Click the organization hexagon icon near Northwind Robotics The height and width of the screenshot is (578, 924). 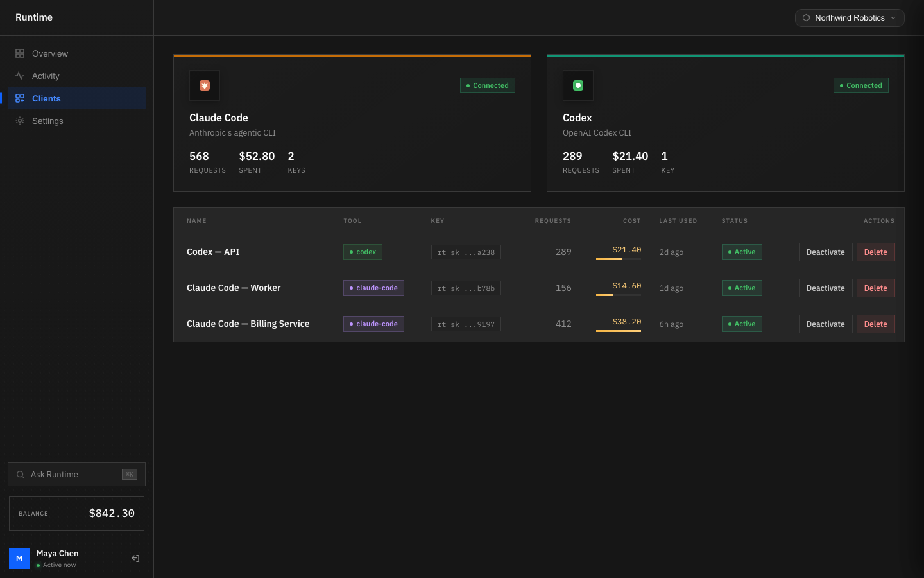806,18
